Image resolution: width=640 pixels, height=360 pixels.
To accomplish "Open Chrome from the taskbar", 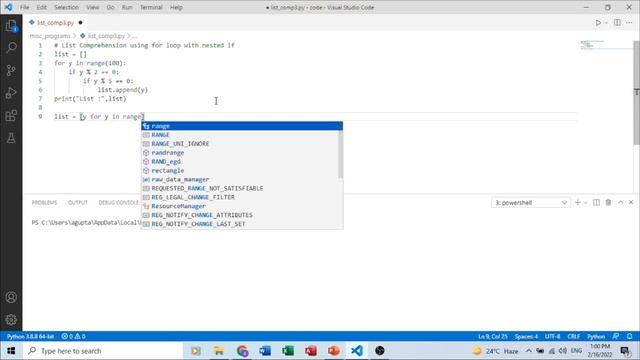I will tap(242, 351).
